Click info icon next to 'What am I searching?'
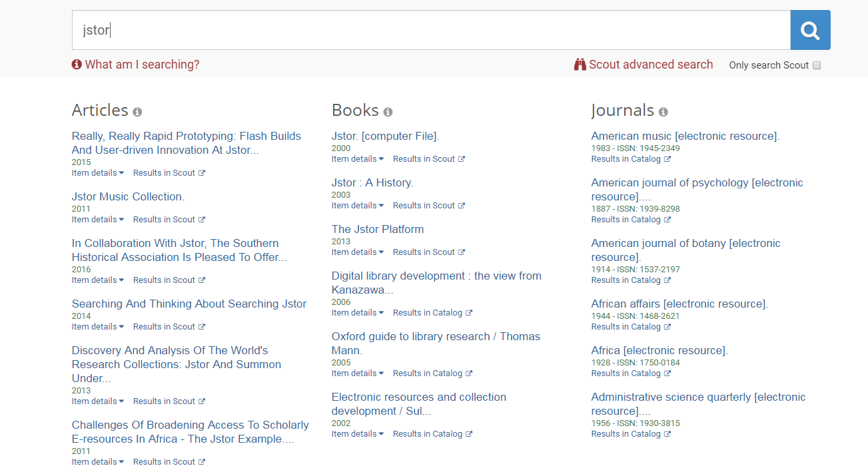This screenshot has height=470, width=868. point(77,65)
